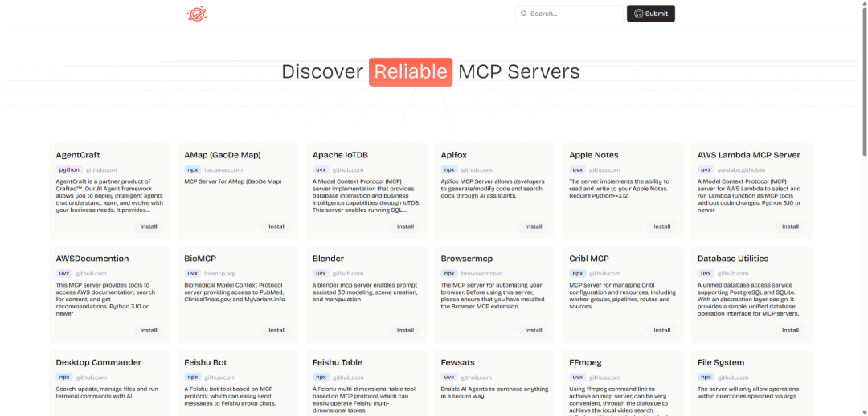Open the AWS Lambda MCP Server title
Image resolution: width=868 pixels, height=416 pixels.
pyautogui.click(x=749, y=155)
